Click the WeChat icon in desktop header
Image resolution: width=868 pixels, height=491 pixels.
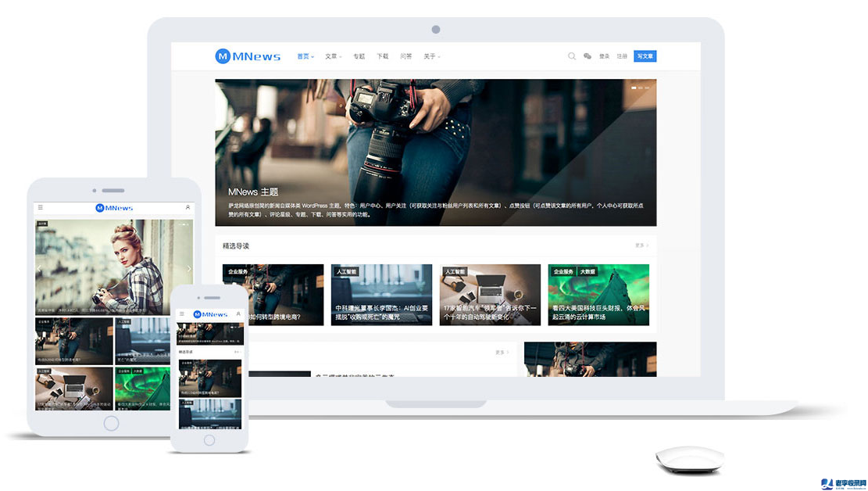point(588,56)
